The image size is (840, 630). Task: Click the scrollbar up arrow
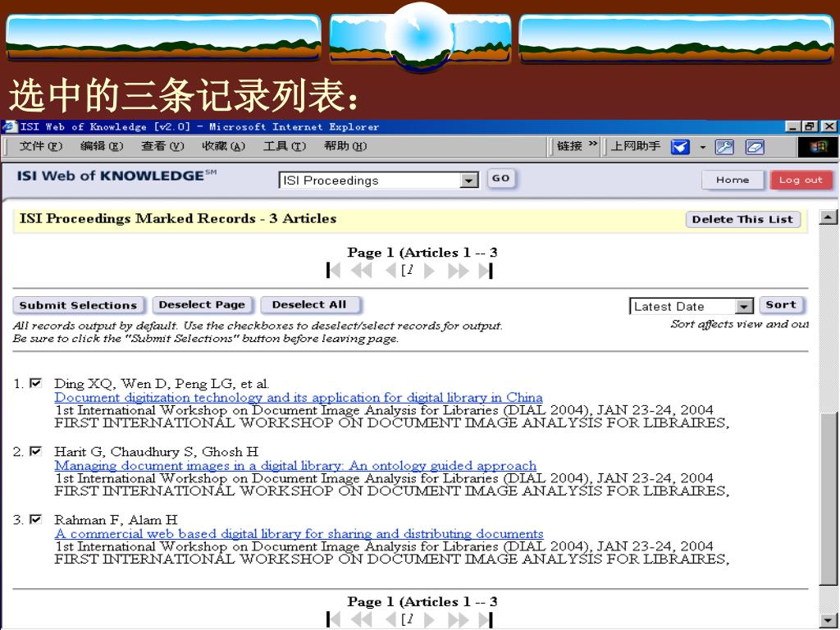(829, 217)
